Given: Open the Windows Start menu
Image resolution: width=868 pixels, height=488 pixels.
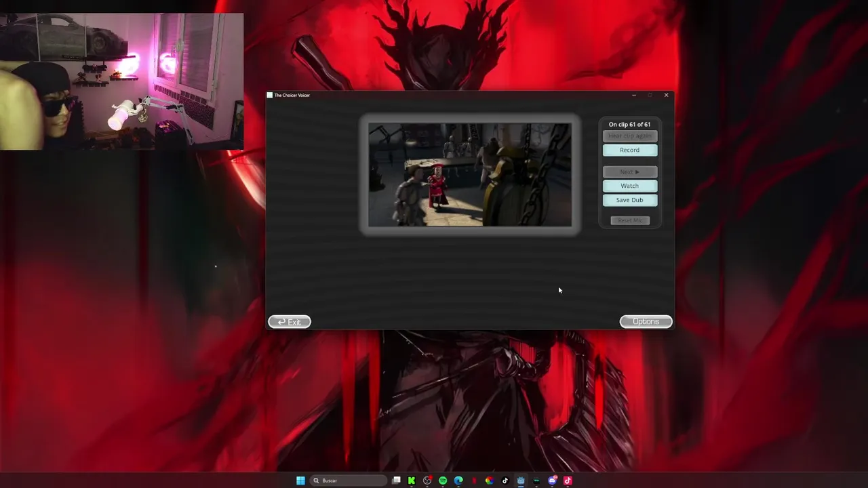Looking at the screenshot, I should (300, 481).
